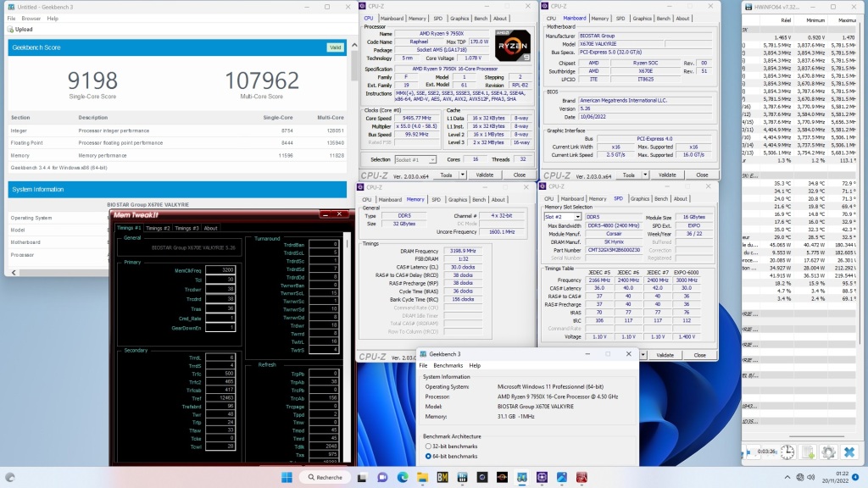Click the HWiNFO clock reset icon
This screenshot has height=488, width=868.
(x=787, y=452)
